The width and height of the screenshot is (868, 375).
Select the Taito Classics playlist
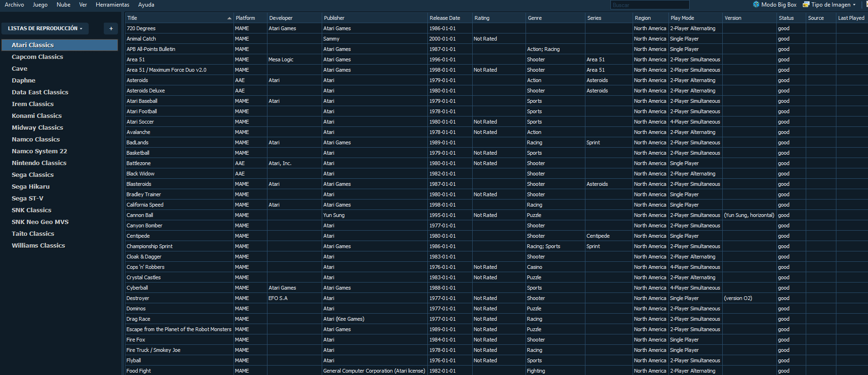click(x=33, y=233)
